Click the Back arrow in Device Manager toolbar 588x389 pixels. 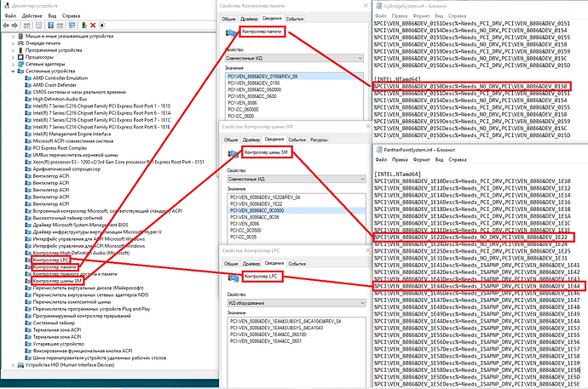coord(6,26)
